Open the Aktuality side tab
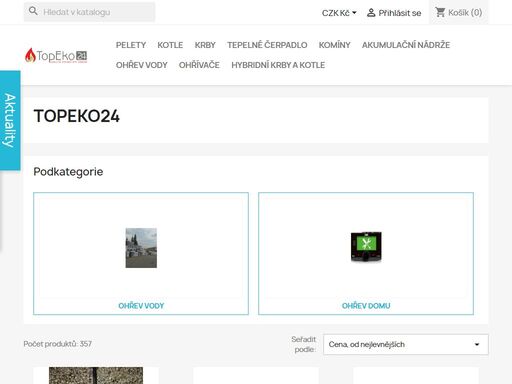 point(10,120)
